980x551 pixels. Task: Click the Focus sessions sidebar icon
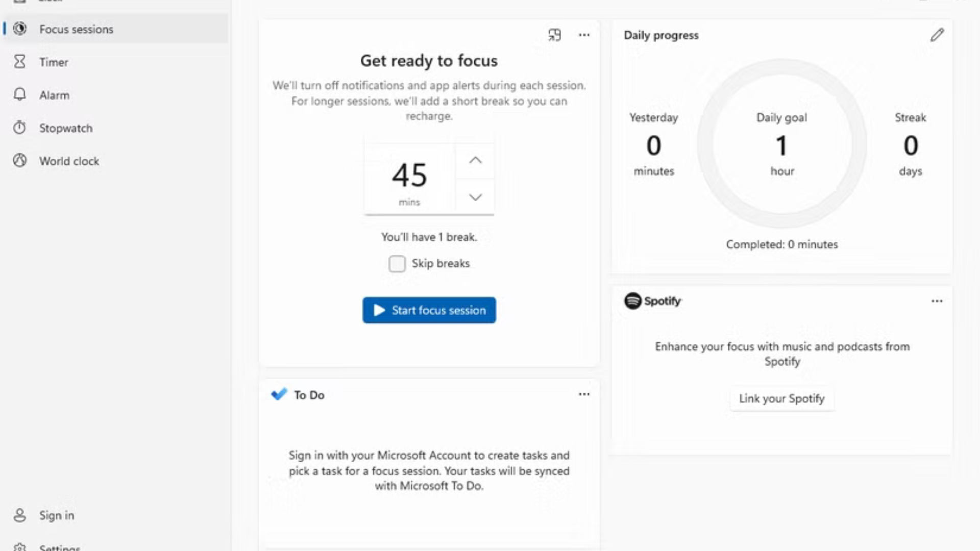(20, 29)
